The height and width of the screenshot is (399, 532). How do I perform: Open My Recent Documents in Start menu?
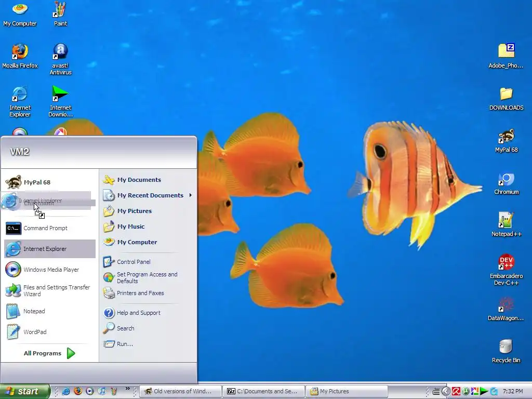tap(148, 195)
